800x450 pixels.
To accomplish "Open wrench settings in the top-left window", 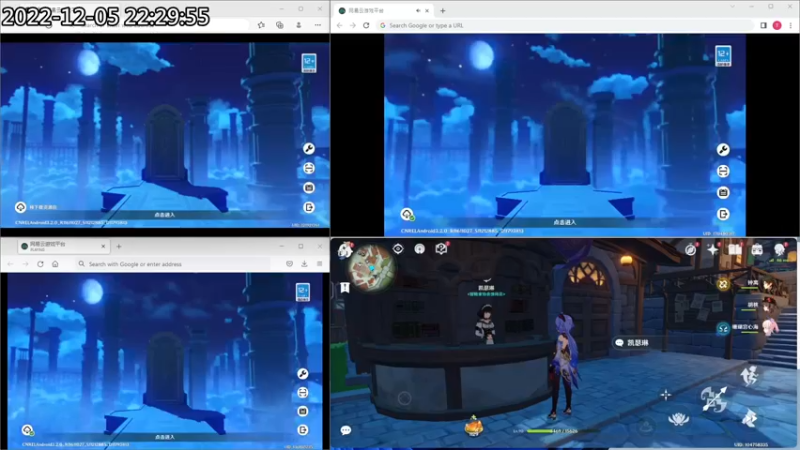I will [309, 148].
